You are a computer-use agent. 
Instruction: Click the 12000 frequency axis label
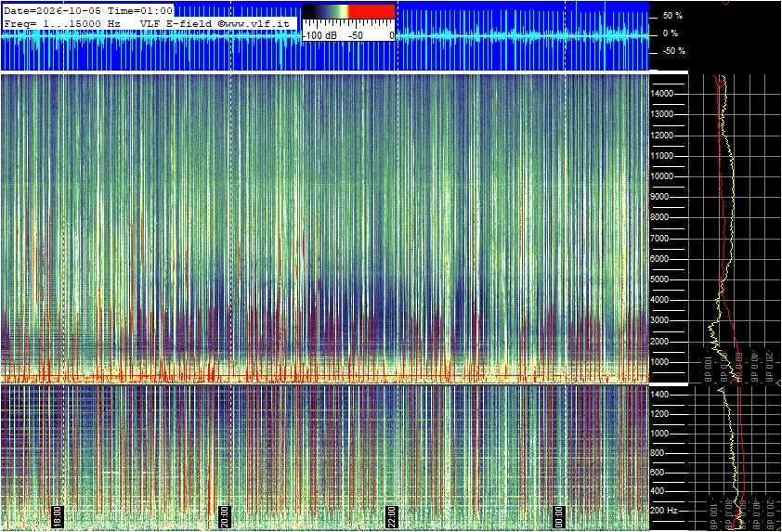(x=662, y=136)
